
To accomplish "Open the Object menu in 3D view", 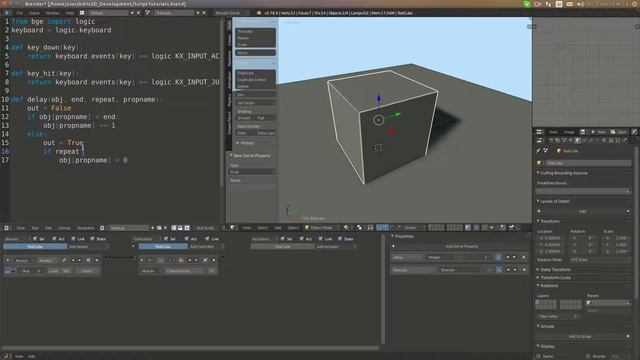I will pyautogui.click(x=293, y=227).
